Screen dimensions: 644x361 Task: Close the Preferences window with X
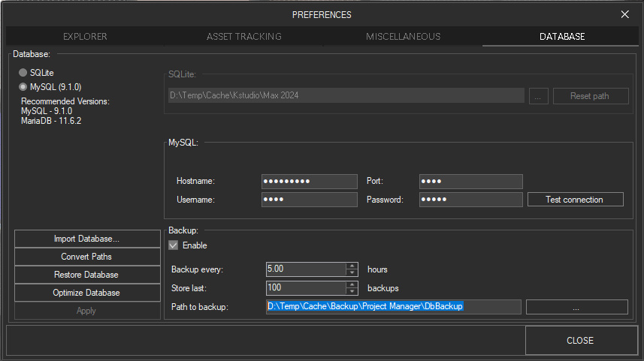(624, 14)
